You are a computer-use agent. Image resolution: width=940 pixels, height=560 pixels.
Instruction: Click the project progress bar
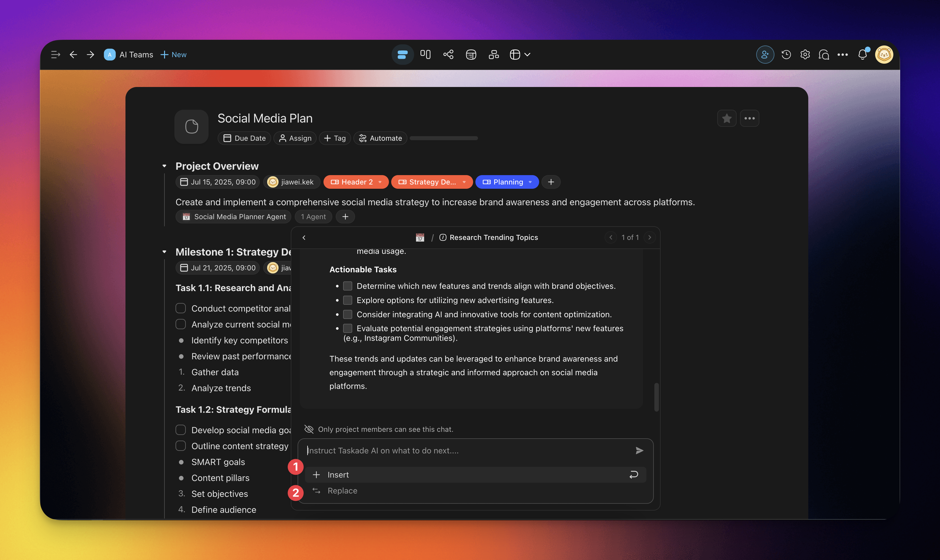[x=444, y=138]
